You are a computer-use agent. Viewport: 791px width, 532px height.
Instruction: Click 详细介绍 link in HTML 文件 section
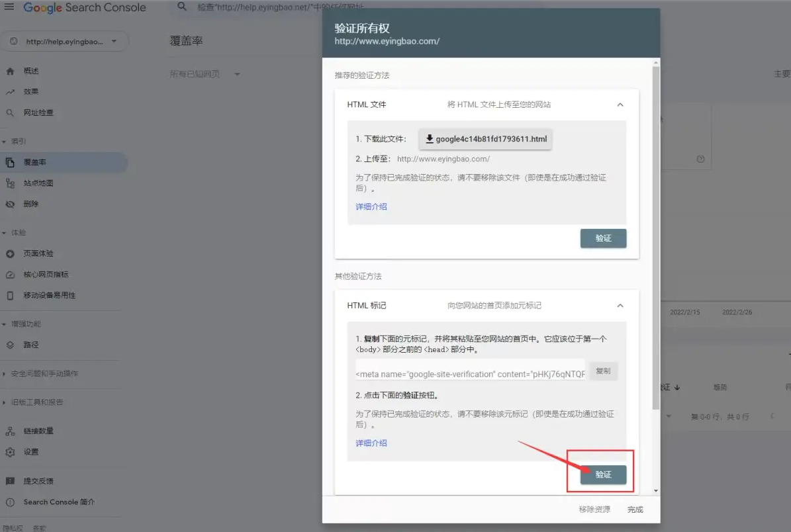tap(371, 207)
